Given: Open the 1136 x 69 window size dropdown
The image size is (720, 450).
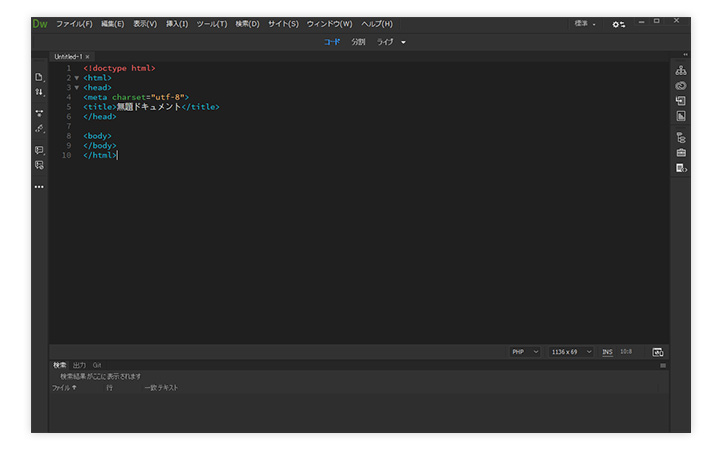Looking at the screenshot, I should click(571, 352).
